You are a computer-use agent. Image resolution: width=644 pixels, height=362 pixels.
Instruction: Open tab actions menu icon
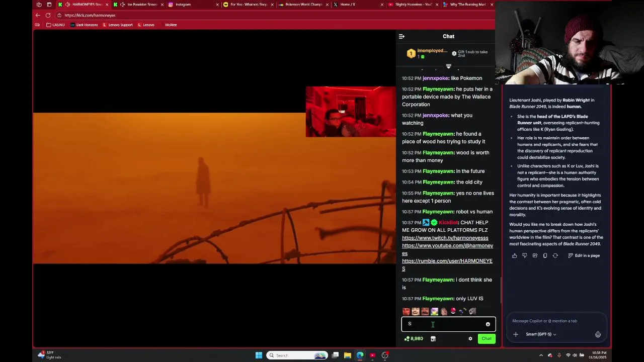49,5
